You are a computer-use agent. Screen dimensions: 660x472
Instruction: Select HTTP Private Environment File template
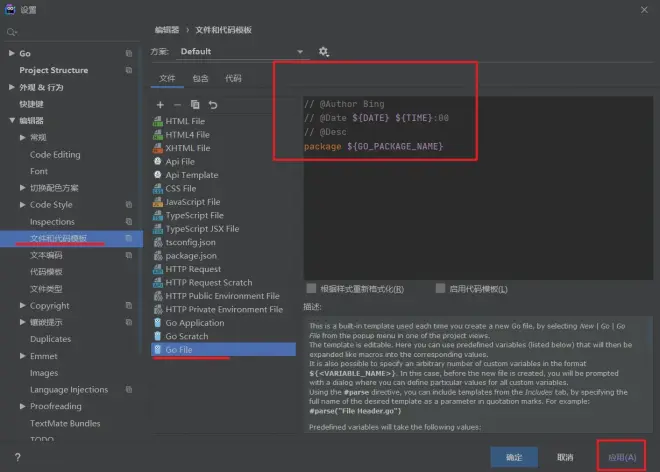[x=224, y=309]
